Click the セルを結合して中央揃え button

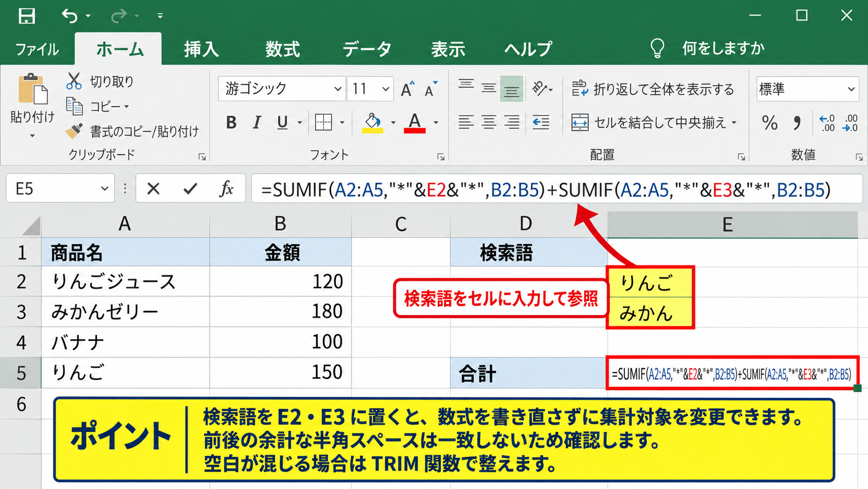[648, 123]
